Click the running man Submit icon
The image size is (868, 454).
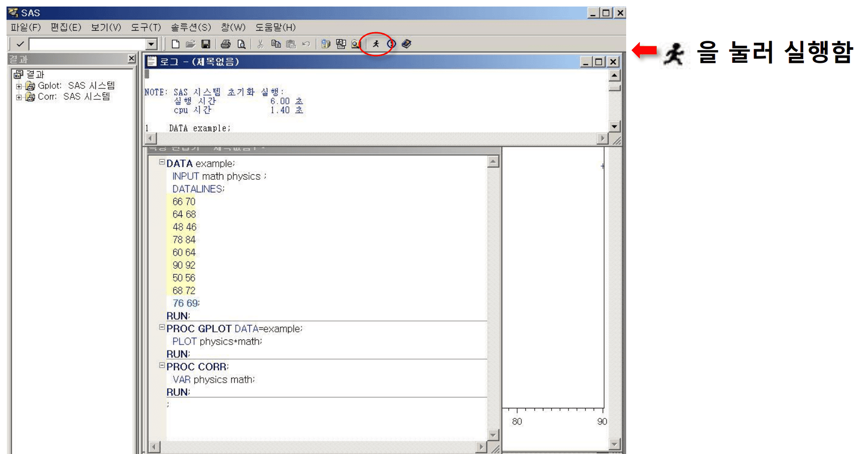(x=376, y=44)
